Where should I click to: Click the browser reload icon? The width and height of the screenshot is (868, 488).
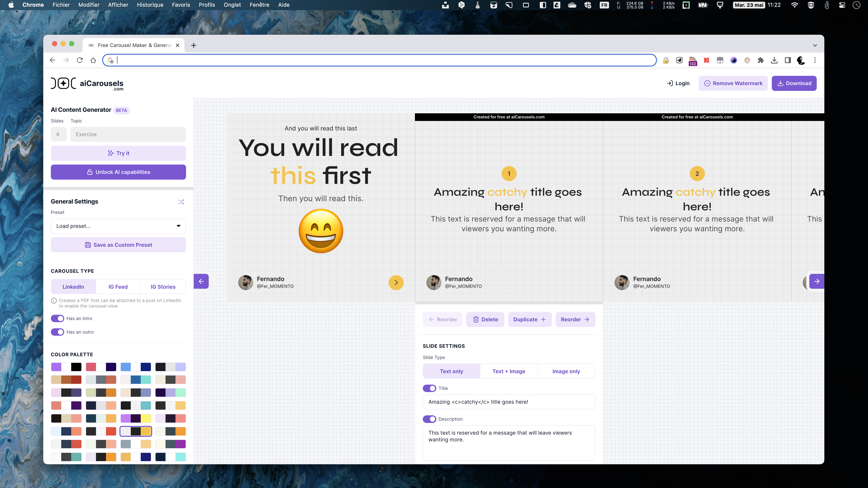coord(79,60)
